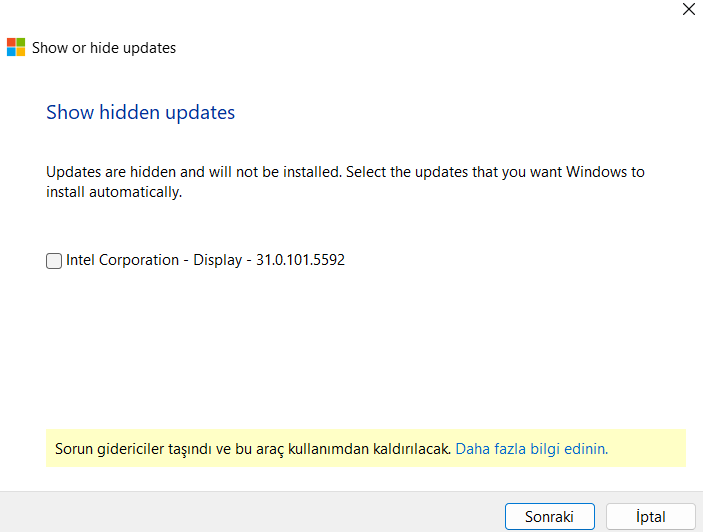Viewport: 703px width, 532px height.
Task: Click empty white space below the update list
Action: (350, 350)
